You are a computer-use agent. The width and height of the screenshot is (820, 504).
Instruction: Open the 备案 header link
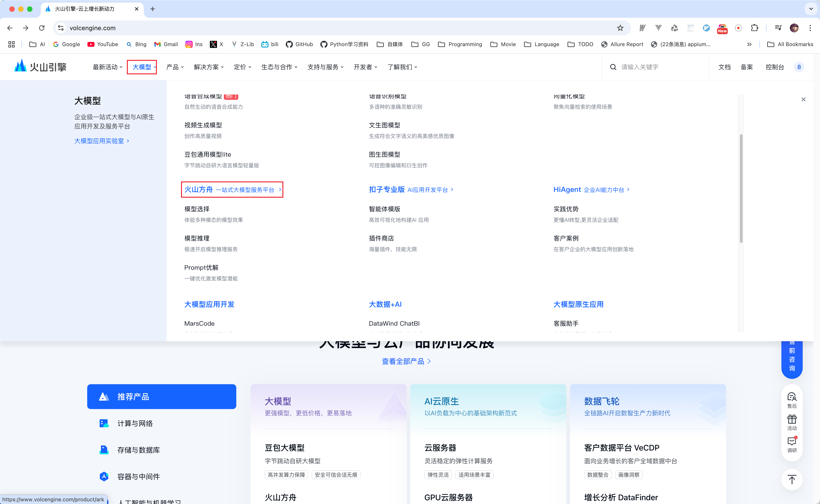pos(747,67)
